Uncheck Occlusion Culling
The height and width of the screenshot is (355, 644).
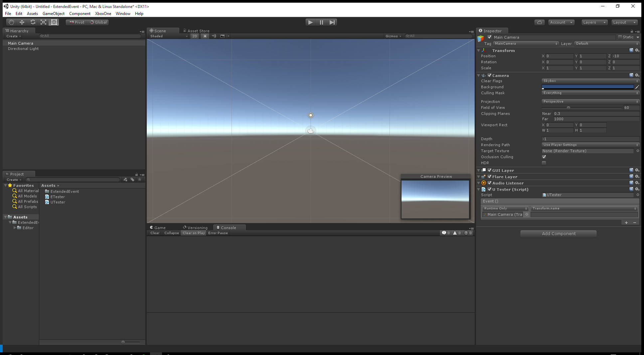click(544, 157)
